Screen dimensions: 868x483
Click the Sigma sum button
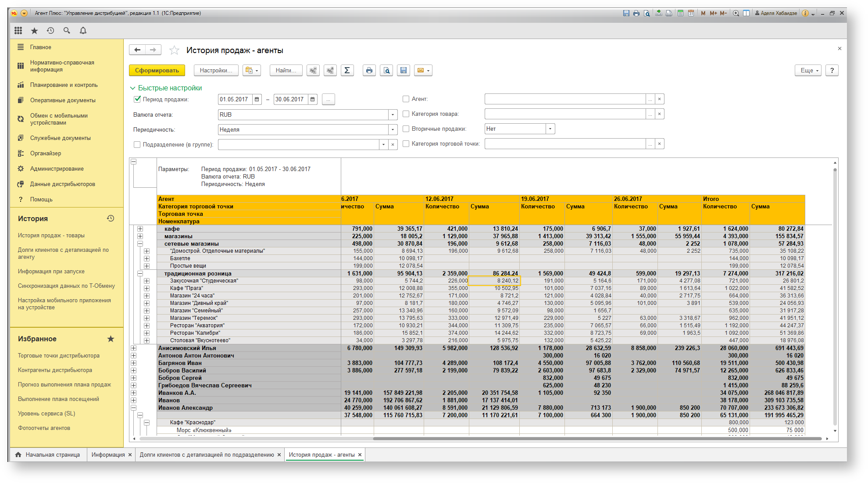click(x=347, y=70)
